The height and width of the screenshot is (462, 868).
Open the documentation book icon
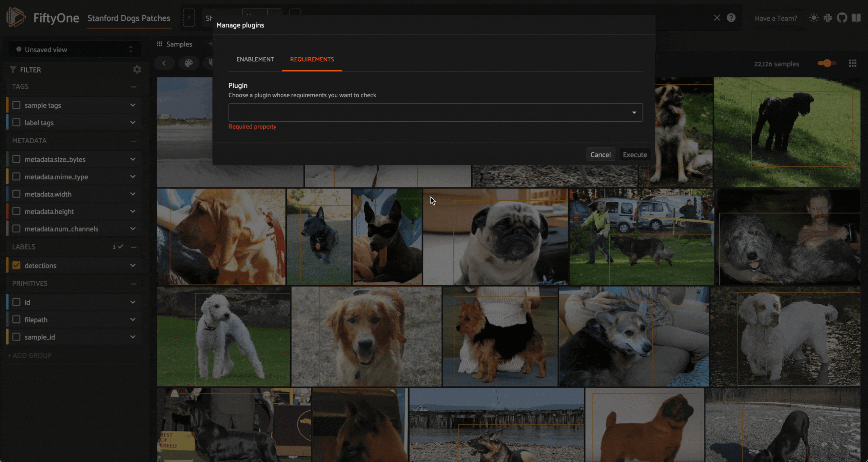click(x=856, y=18)
